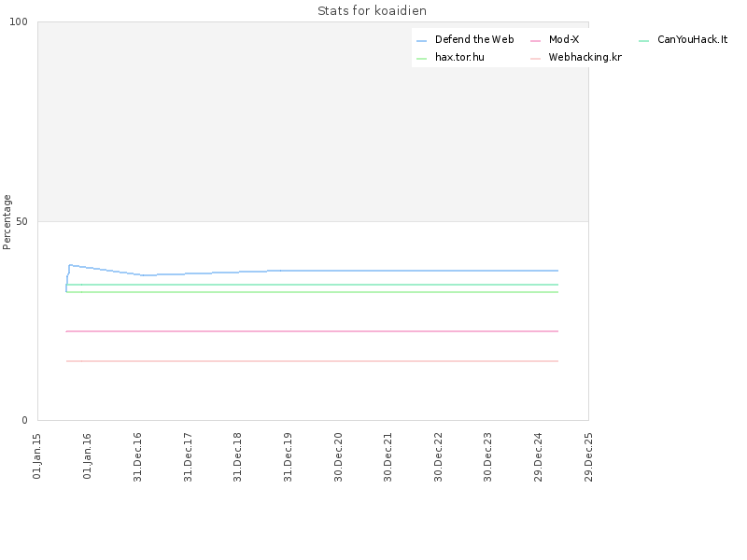Click the 29.Dec.25 x-axis date label
This screenshot has height=560, width=747.
click(589, 457)
